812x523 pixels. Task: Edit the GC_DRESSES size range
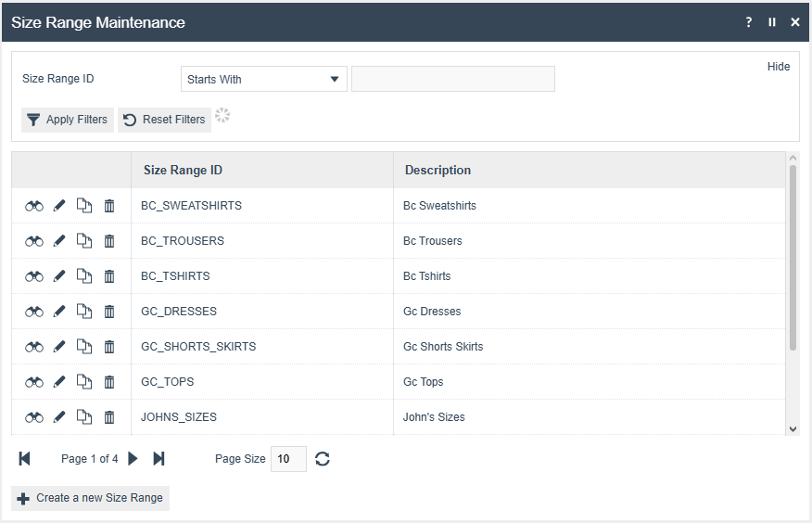[x=59, y=312]
